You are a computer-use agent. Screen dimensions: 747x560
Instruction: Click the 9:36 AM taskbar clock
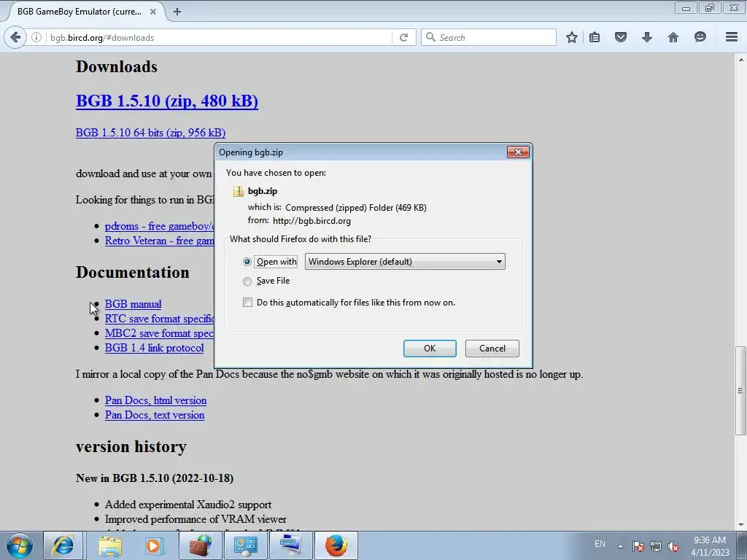click(x=709, y=540)
